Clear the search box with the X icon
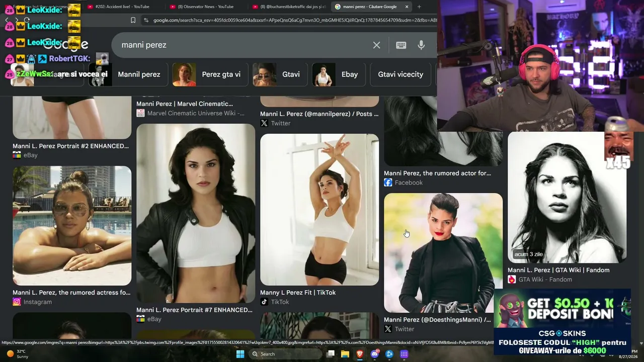644x362 pixels. [x=376, y=45]
